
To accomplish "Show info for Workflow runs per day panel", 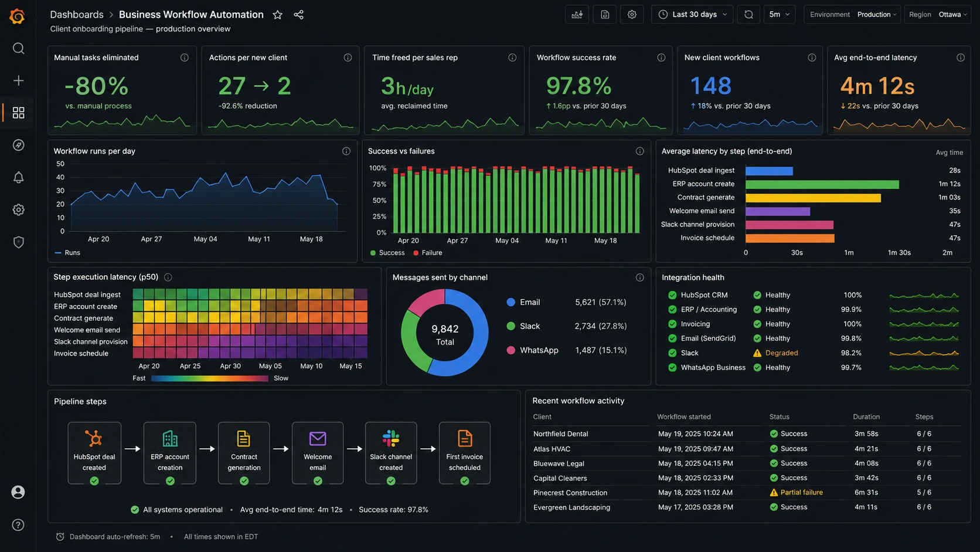I will 346,151.
